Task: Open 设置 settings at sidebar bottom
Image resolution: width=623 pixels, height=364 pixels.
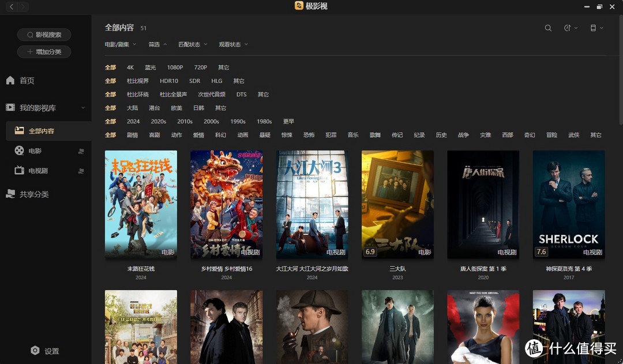Action: pyautogui.click(x=45, y=351)
